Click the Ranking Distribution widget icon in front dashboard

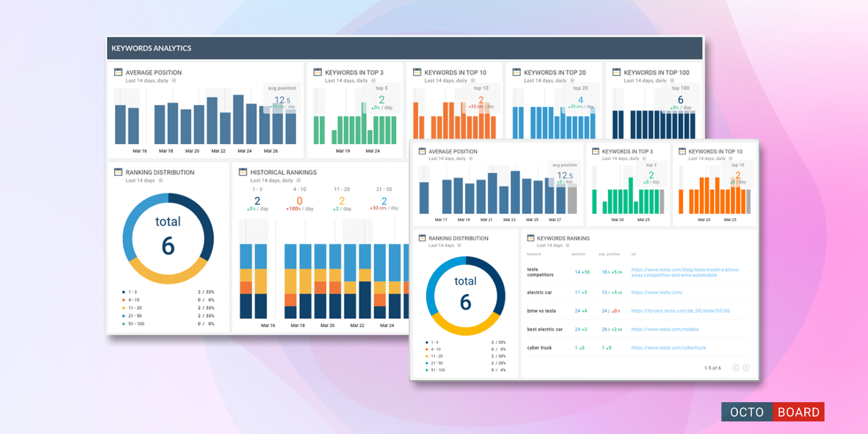pos(422,238)
